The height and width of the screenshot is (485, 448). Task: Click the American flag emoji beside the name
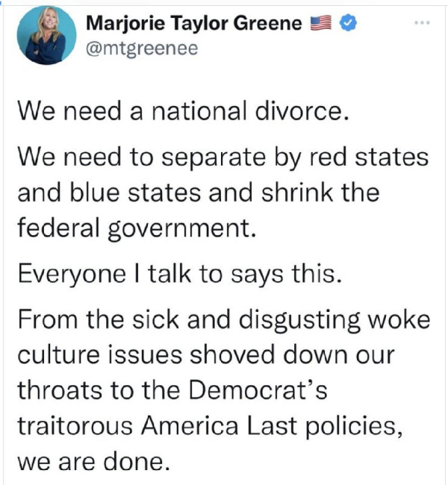click(323, 24)
